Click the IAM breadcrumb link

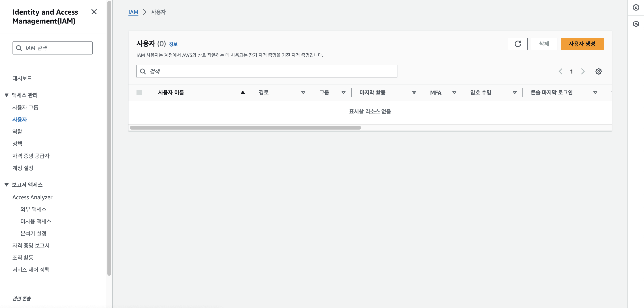133,12
